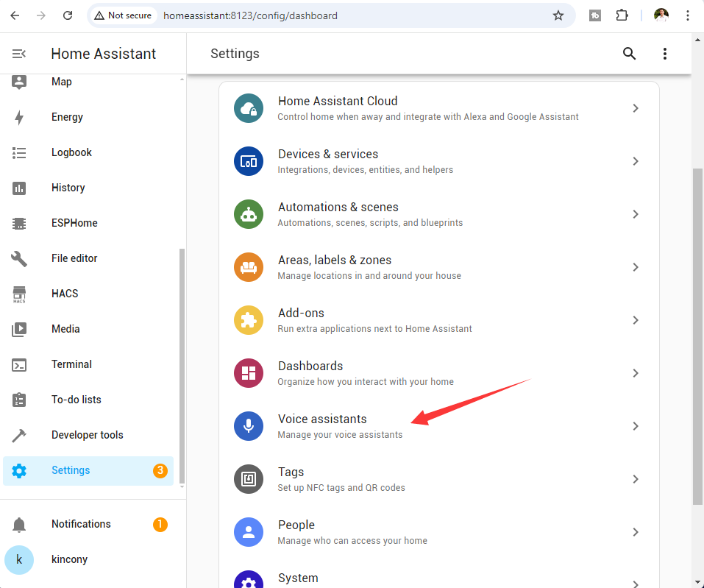Expand Voice assistants chevron arrow
The height and width of the screenshot is (588, 704).
(x=636, y=426)
